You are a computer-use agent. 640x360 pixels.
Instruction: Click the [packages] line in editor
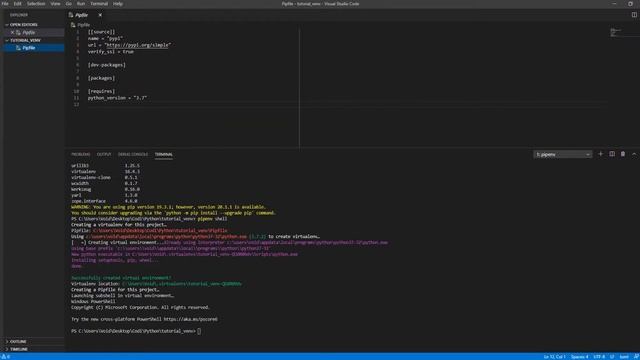coord(101,78)
